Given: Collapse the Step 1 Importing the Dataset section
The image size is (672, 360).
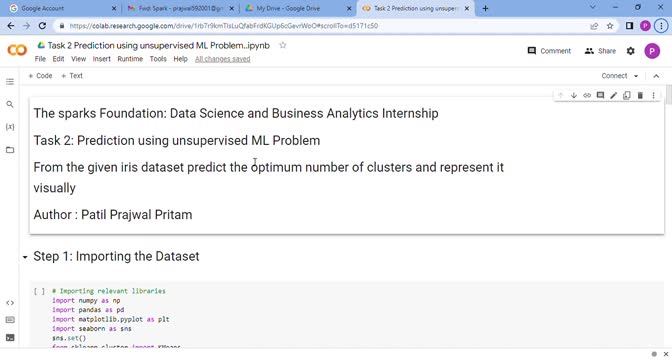Looking at the screenshot, I should pyautogui.click(x=25, y=257).
